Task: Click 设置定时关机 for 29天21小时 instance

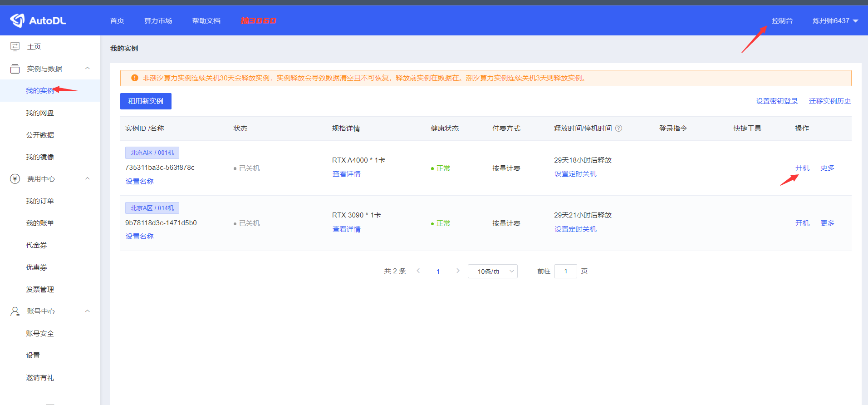Action: click(575, 229)
